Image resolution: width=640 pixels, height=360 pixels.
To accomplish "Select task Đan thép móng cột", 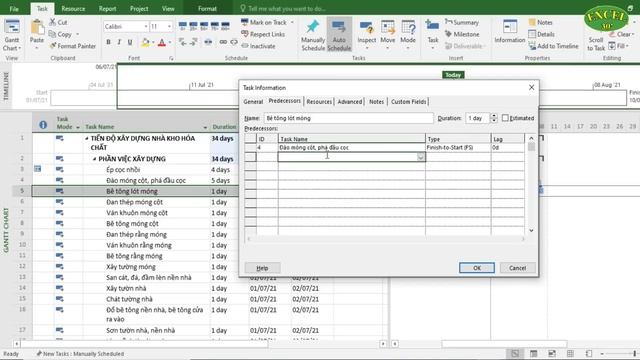I will pyautogui.click(x=134, y=202).
